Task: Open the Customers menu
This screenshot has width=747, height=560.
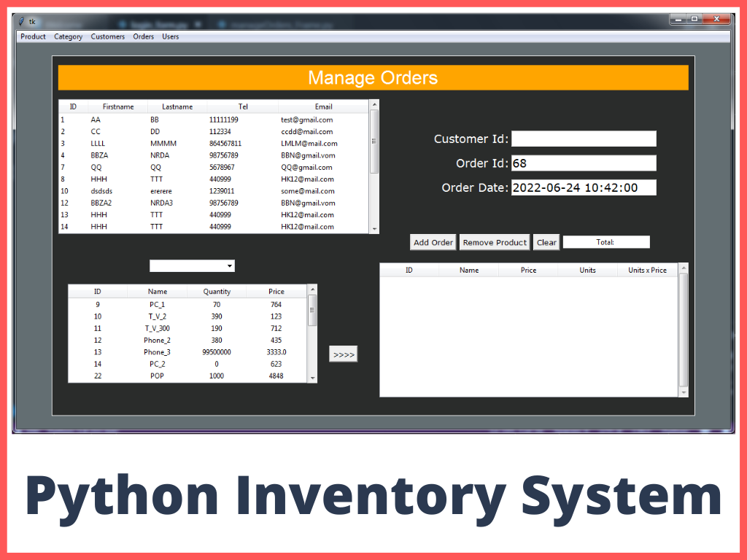Action: [107, 36]
